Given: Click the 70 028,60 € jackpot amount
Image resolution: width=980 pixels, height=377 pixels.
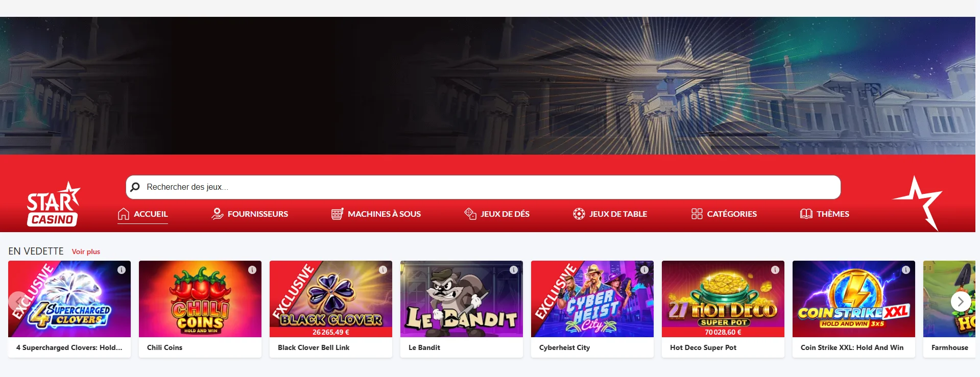Looking at the screenshot, I should point(723,332).
